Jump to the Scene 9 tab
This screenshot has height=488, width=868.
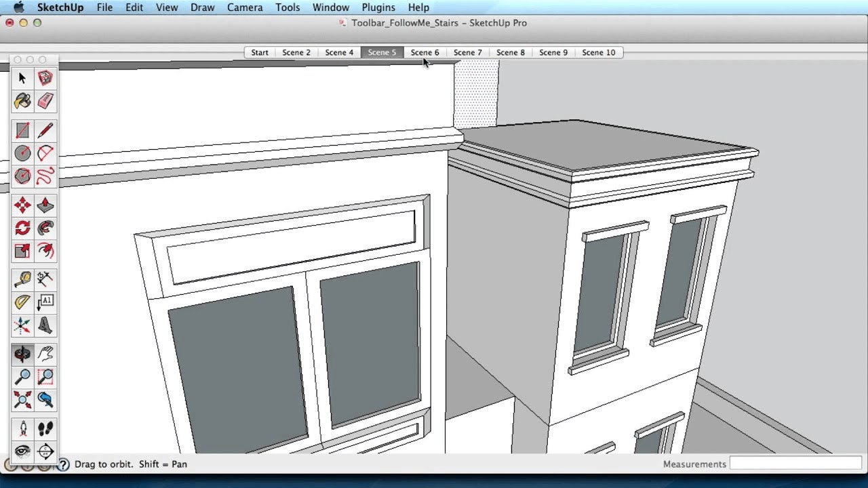tap(553, 52)
